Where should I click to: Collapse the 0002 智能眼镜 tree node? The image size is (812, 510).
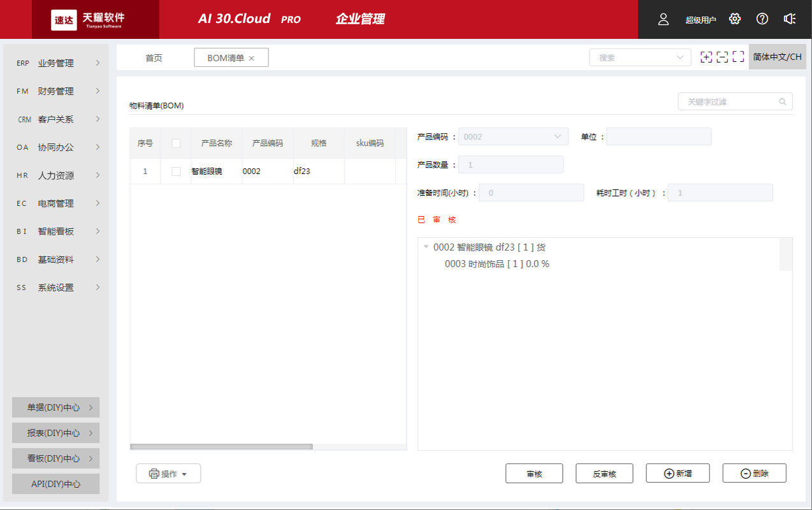pyautogui.click(x=426, y=247)
